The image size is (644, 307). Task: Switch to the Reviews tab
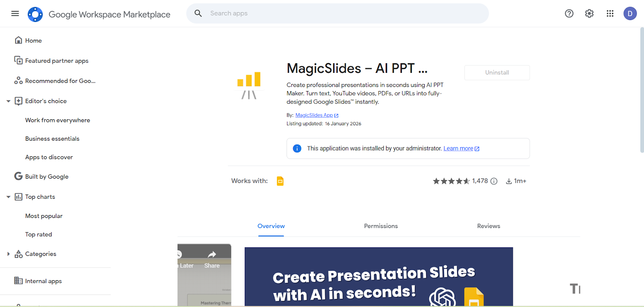(x=489, y=226)
